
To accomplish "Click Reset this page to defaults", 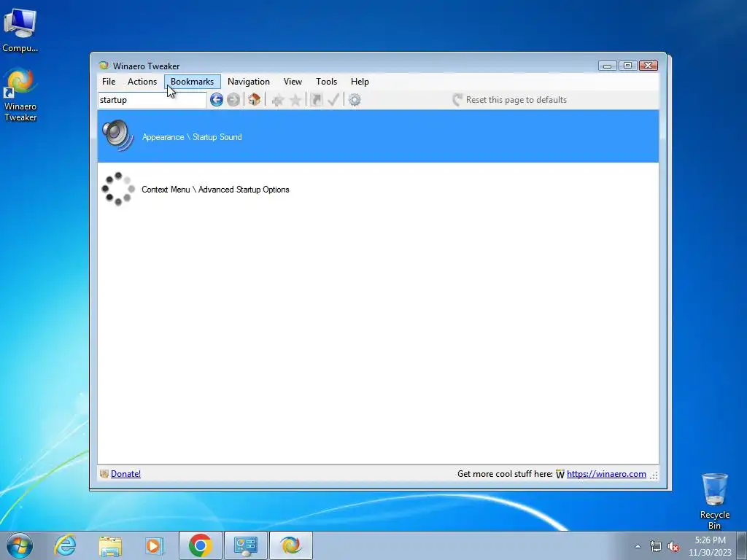I will click(x=510, y=100).
